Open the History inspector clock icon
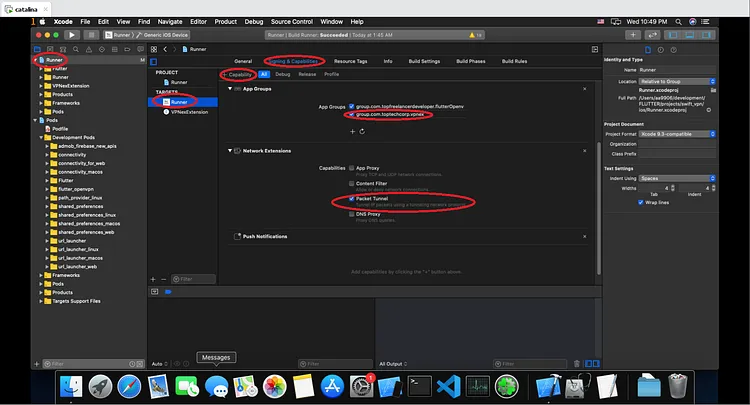Viewport: 750px width, 405px height. tap(661, 50)
